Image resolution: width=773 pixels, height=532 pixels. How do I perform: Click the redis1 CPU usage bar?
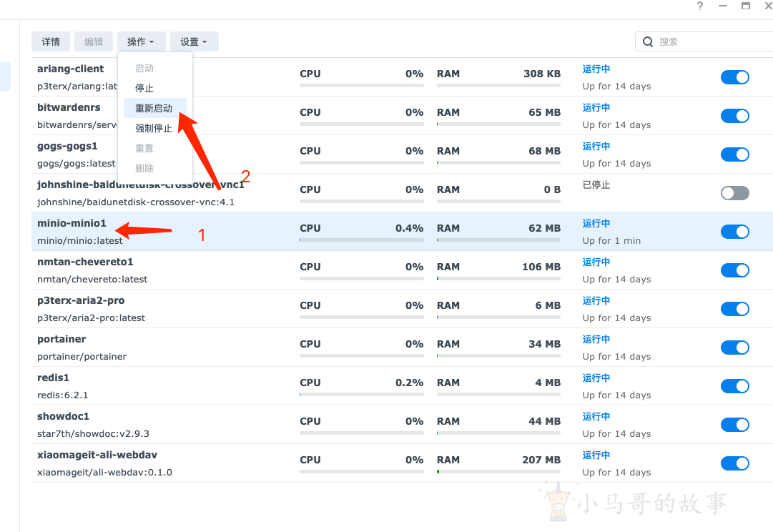pos(362,395)
